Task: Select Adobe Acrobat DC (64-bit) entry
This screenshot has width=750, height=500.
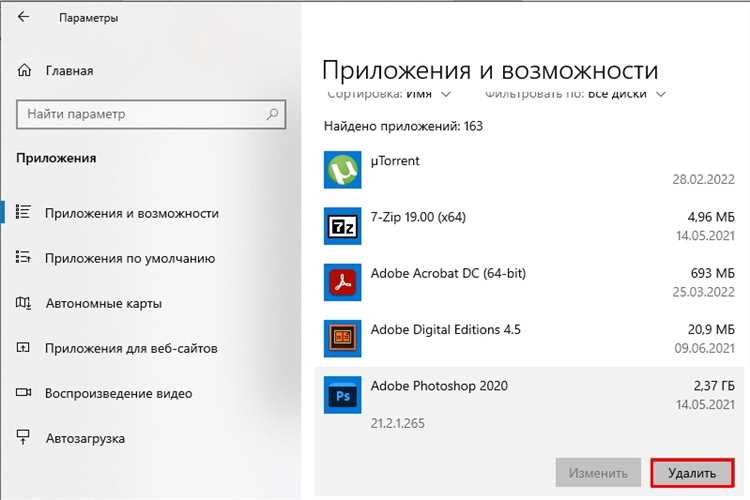Action: [x=529, y=282]
